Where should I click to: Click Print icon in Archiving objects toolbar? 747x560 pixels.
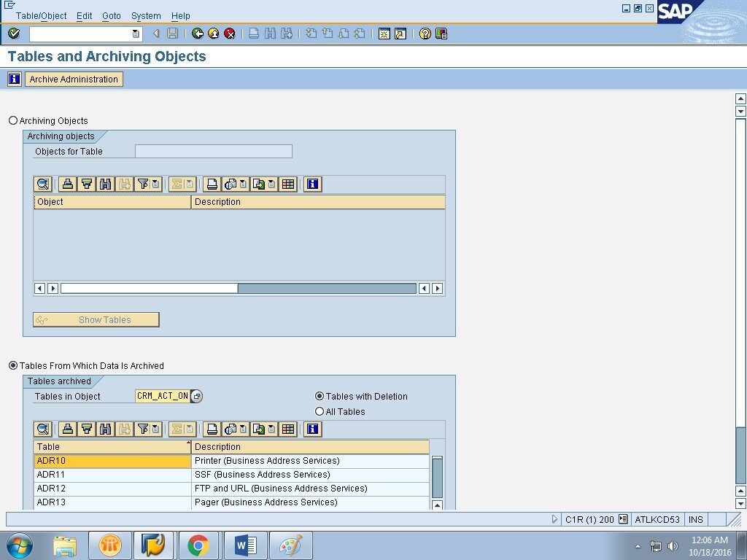(212, 184)
